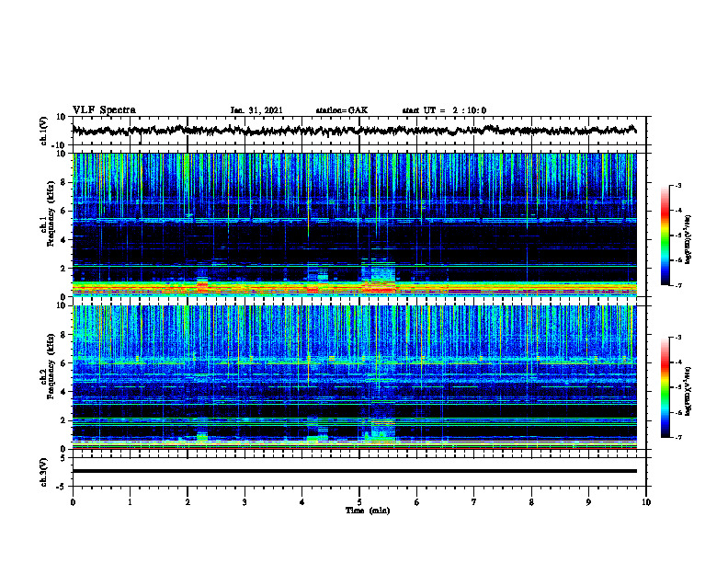
Task: Click the ch.3 flat black trace line
Action: tap(355, 471)
